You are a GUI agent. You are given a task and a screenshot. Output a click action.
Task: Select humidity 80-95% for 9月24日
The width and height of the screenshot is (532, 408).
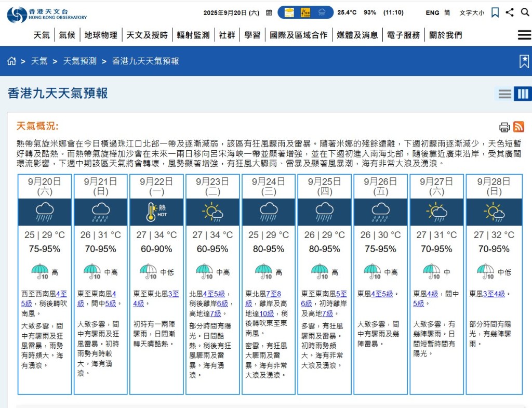[x=269, y=249]
